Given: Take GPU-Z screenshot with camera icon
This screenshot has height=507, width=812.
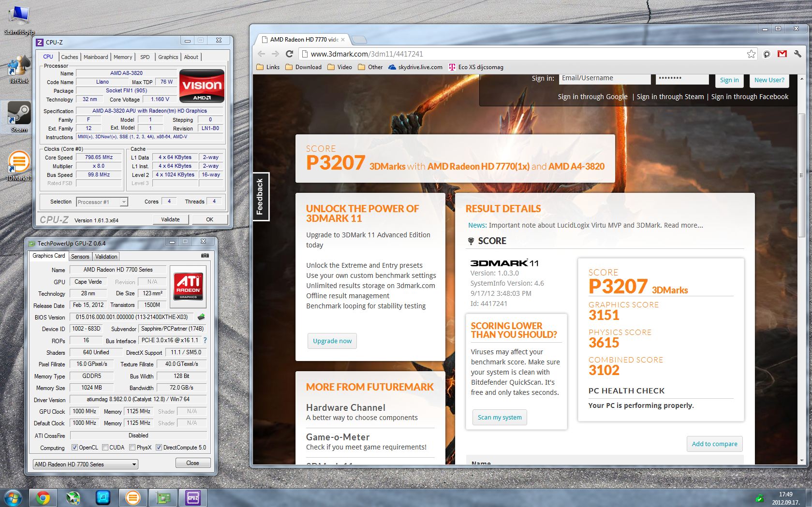Looking at the screenshot, I should point(205,256).
